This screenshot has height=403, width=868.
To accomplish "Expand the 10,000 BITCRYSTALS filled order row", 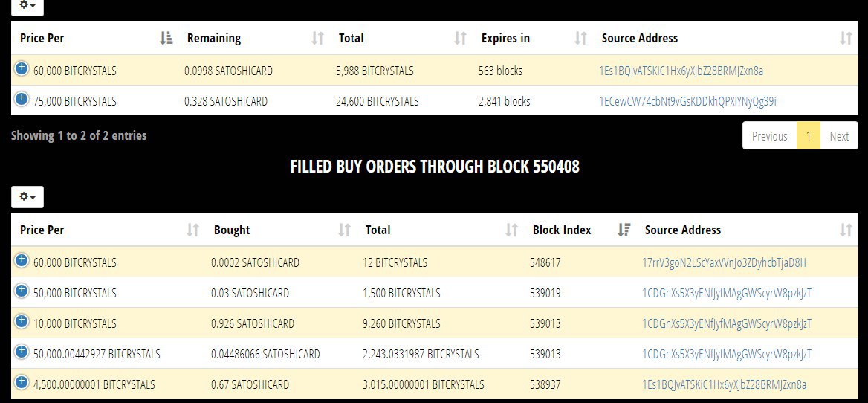I will point(21,321).
